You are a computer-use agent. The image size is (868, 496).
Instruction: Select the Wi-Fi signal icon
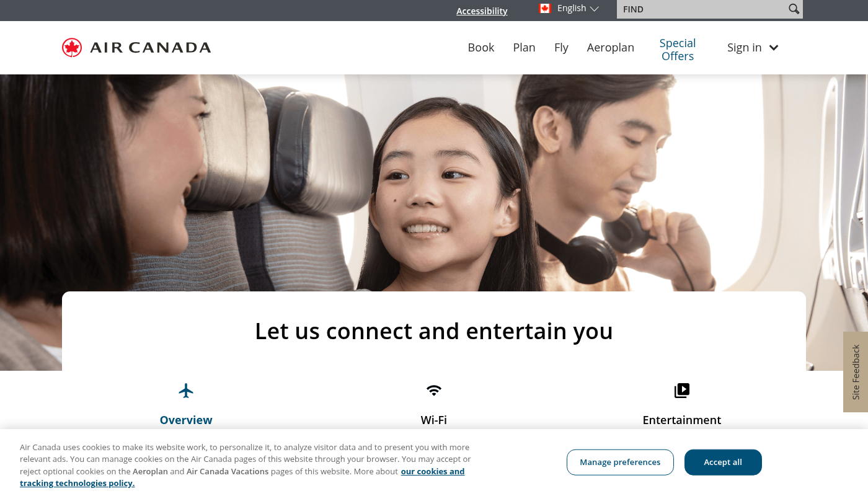[x=434, y=391]
